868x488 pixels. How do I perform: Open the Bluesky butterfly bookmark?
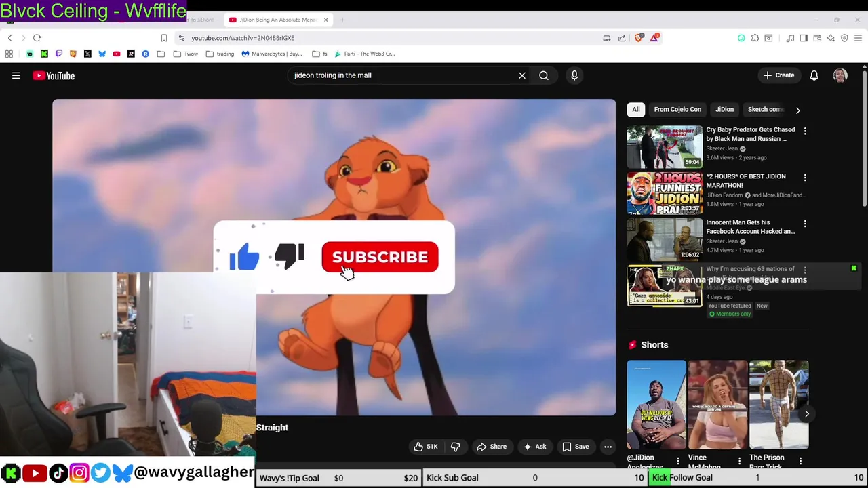102,54
